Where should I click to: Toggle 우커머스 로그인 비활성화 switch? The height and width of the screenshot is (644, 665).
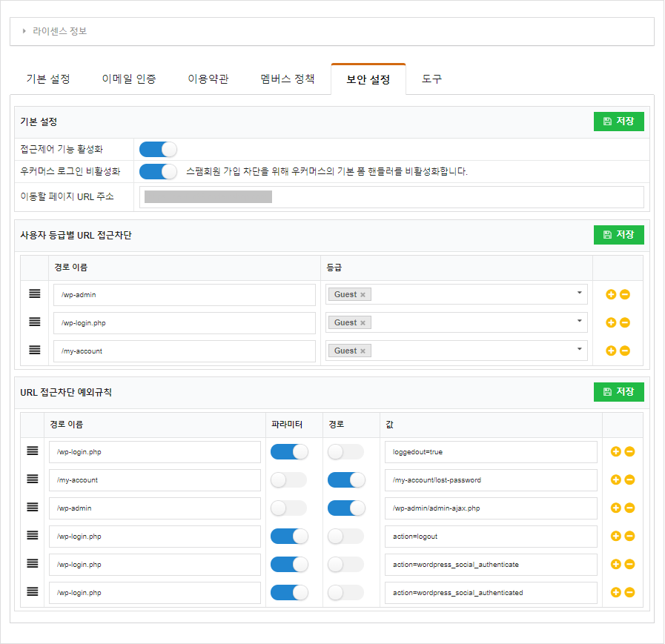(x=158, y=172)
